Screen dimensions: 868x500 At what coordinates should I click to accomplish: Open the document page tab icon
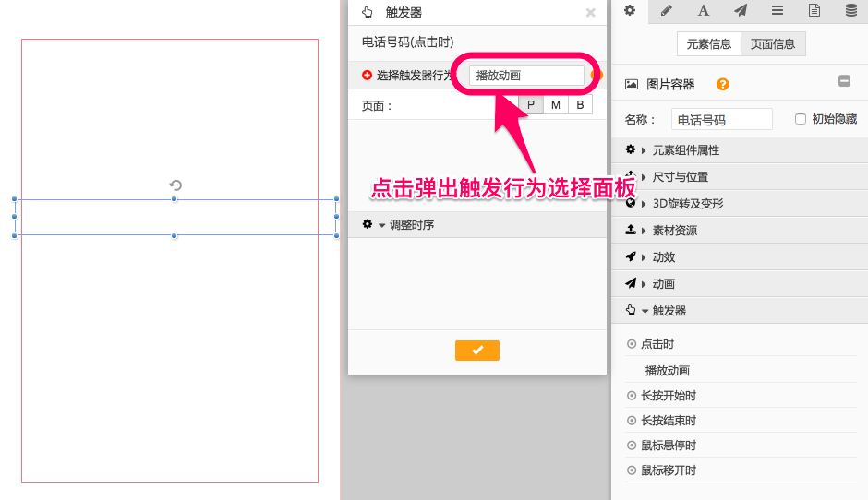tap(814, 10)
